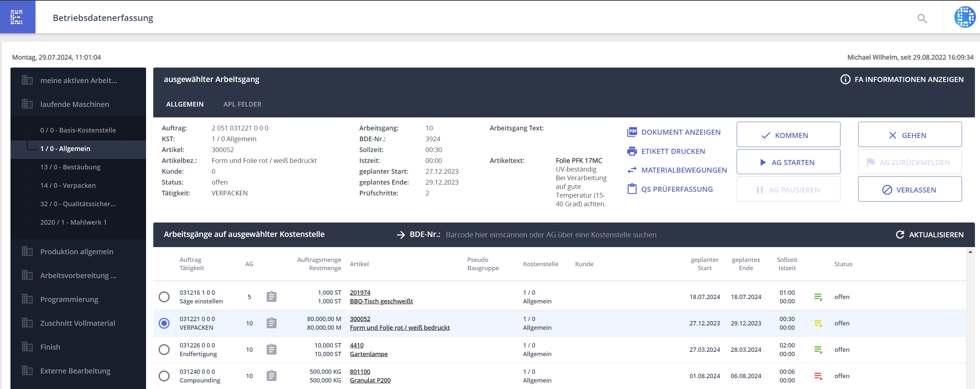Click the Status column header
The height and width of the screenshot is (389, 980).
(843, 264)
